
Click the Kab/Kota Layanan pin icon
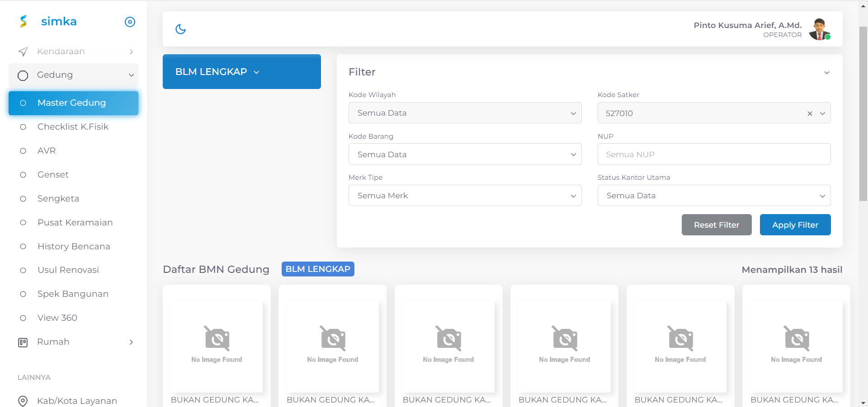click(23, 401)
